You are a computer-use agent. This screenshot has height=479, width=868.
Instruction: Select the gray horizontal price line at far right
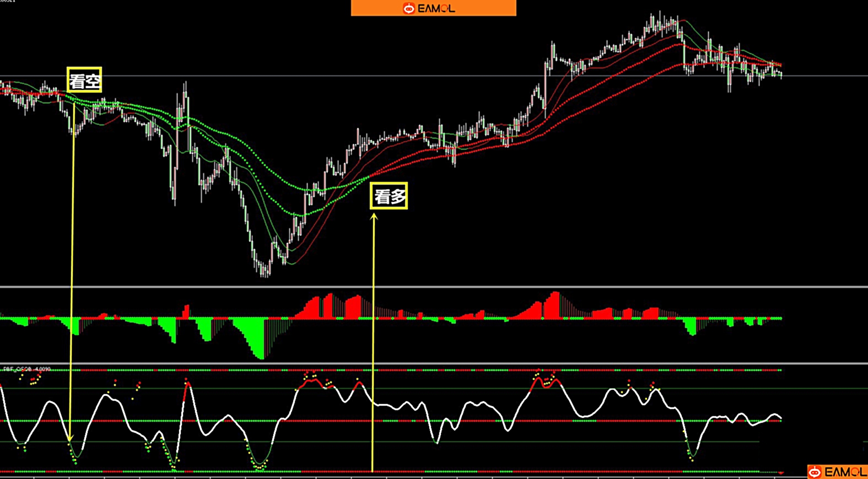(827, 76)
